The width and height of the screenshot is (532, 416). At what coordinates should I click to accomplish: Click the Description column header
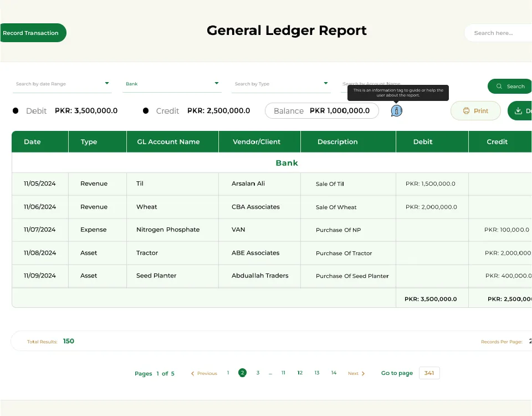click(348, 141)
